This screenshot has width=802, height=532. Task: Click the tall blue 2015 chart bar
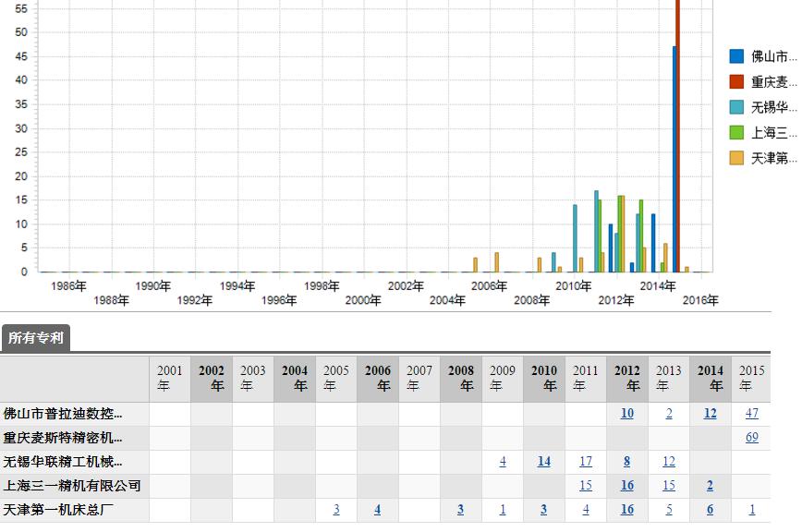point(674,159)
